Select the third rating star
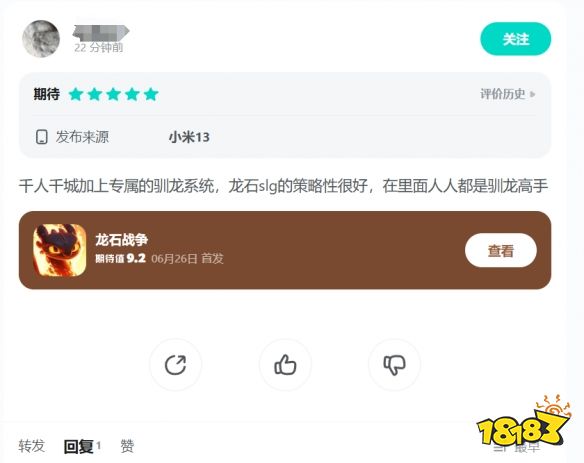 point(114,94)
